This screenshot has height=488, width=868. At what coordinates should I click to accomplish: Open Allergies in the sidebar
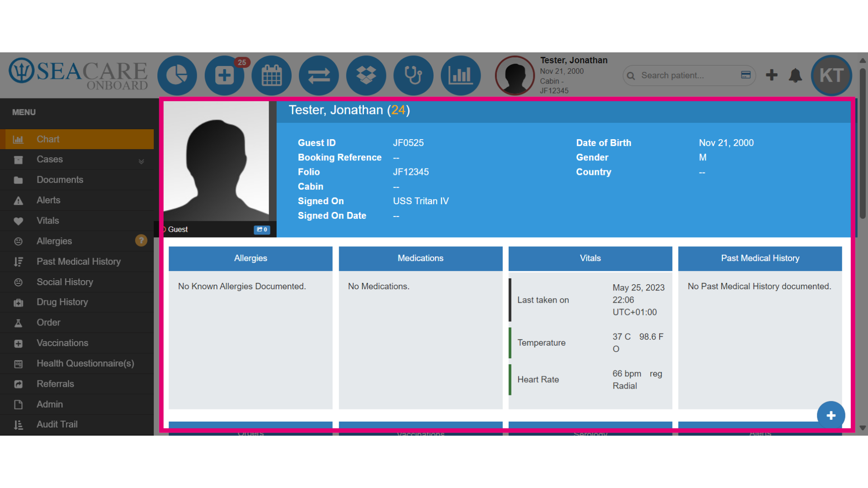pyautogui.click(x=77, y=241)
